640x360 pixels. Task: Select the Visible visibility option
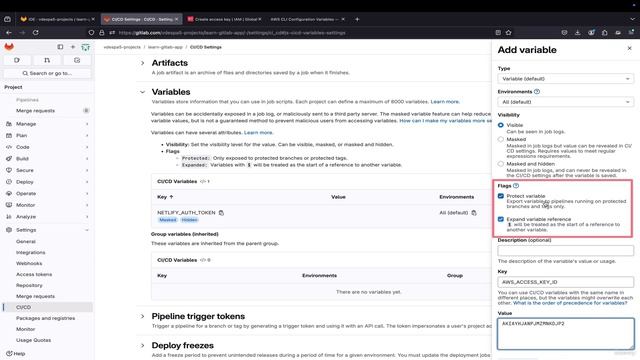click(x=501, y=125)
